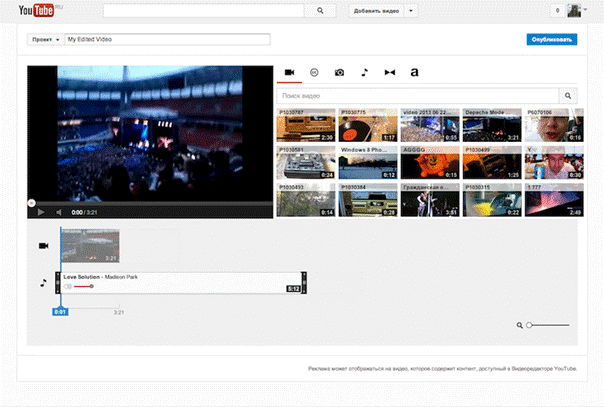Image resolution: width=604 pixels, height=407 pixels.
Task: Click the timeline zoom magnifier icon
Action: (520, 325)
